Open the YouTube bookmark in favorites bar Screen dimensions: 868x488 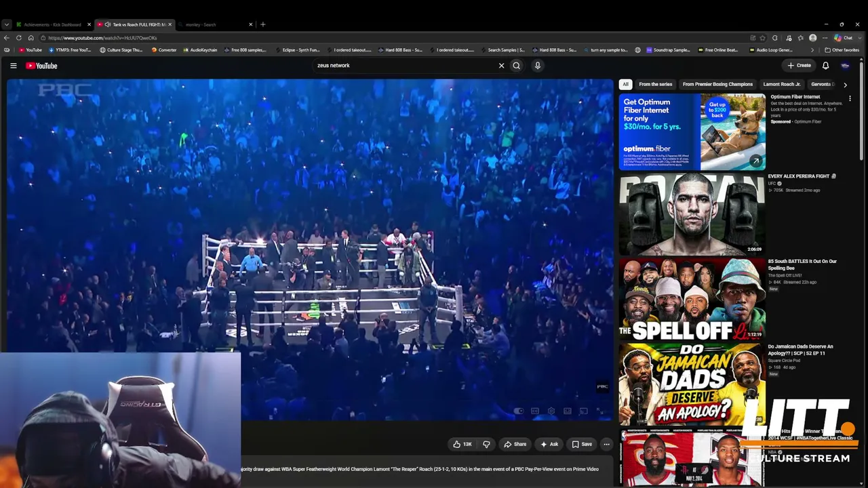click(31, 50)
